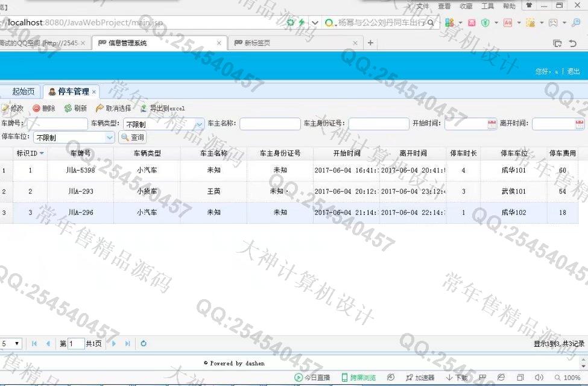
Task: Click the 武侯101 parking spot cell
Action: click(x=514, y=191)
